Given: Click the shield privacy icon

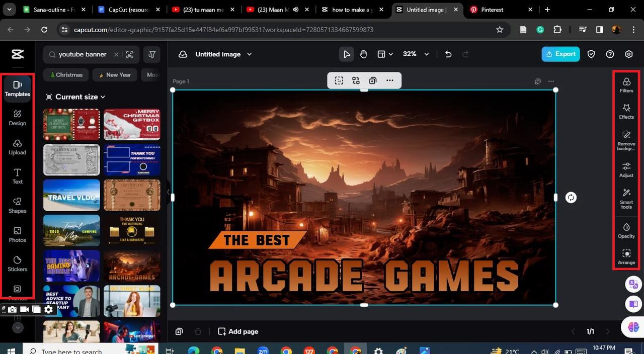Looking at the screenshot, I should [591, 54].
